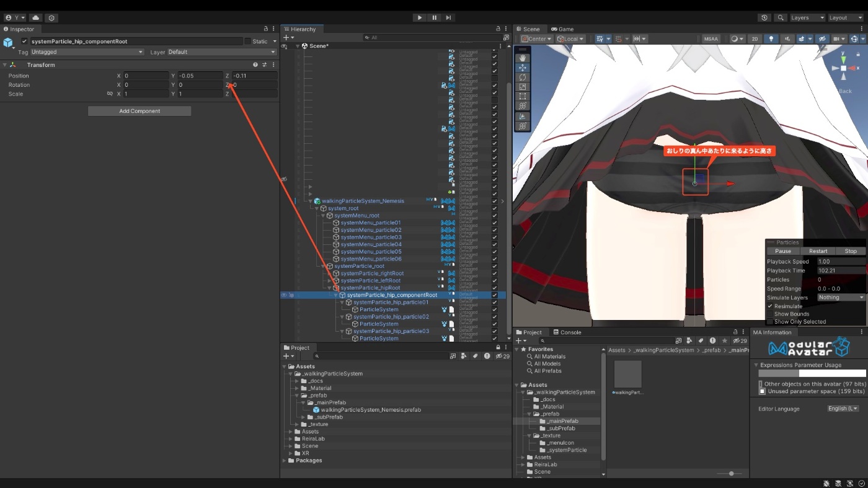The height and width of the screenshot is (488, 868).
Task: Collapse Expressions Parameter Usage section
Action: (756, 365)
